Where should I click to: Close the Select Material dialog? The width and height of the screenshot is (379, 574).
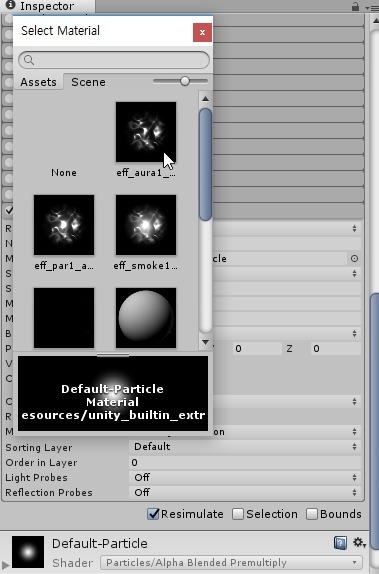click(202, 32)
